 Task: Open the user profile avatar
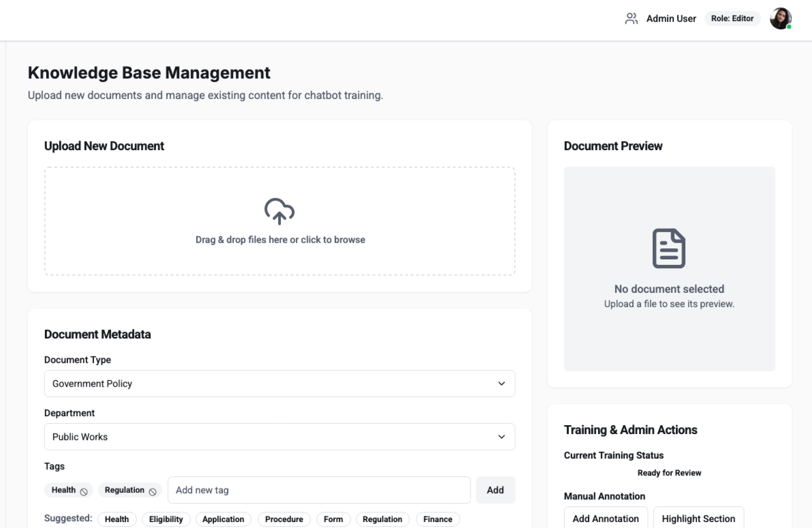780,19
